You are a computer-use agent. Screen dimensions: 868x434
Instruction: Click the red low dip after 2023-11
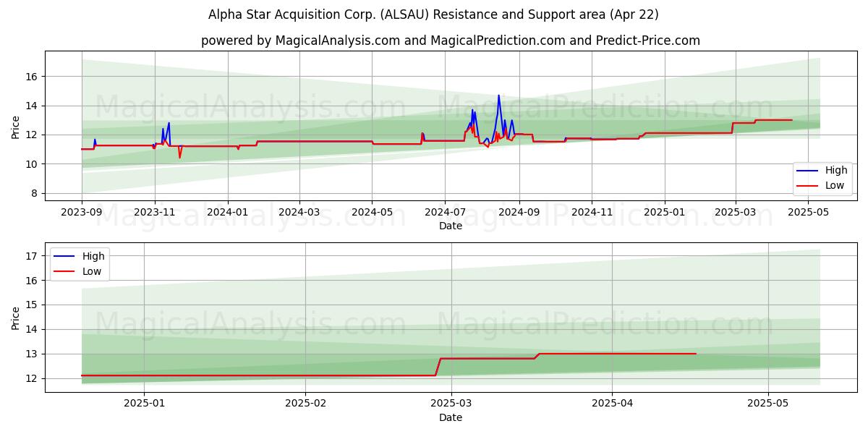(x=179, y=156)
